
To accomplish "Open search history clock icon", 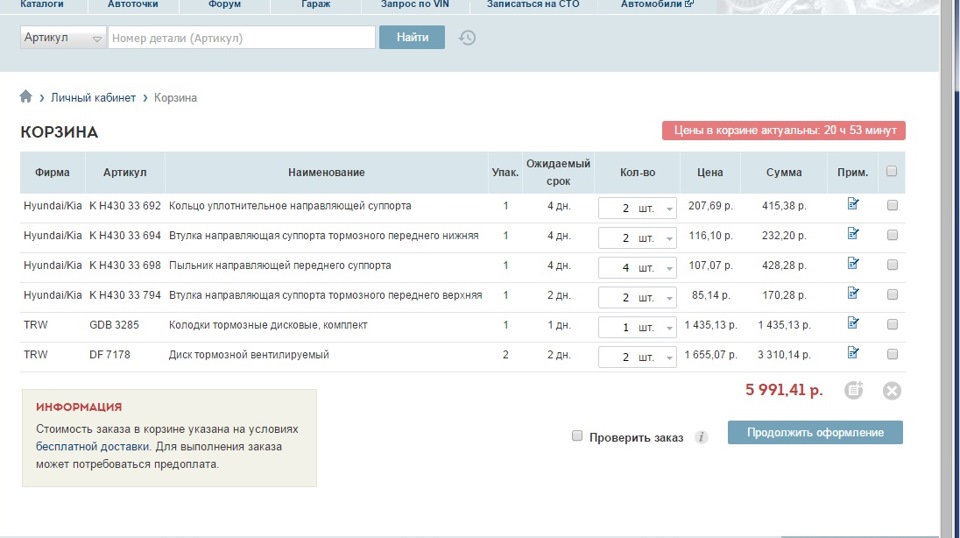I will tap(467, 38).
